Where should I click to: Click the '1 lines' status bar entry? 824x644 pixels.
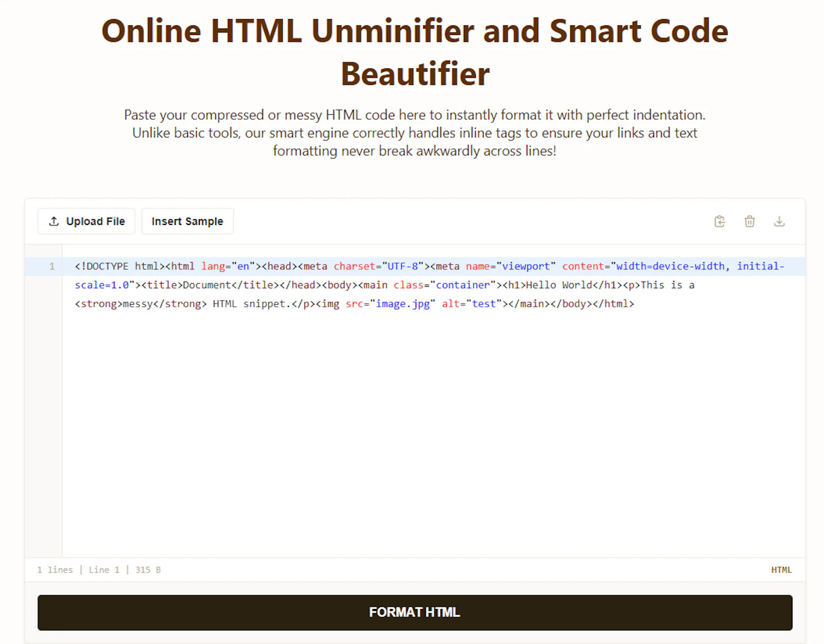pos(55,570)
